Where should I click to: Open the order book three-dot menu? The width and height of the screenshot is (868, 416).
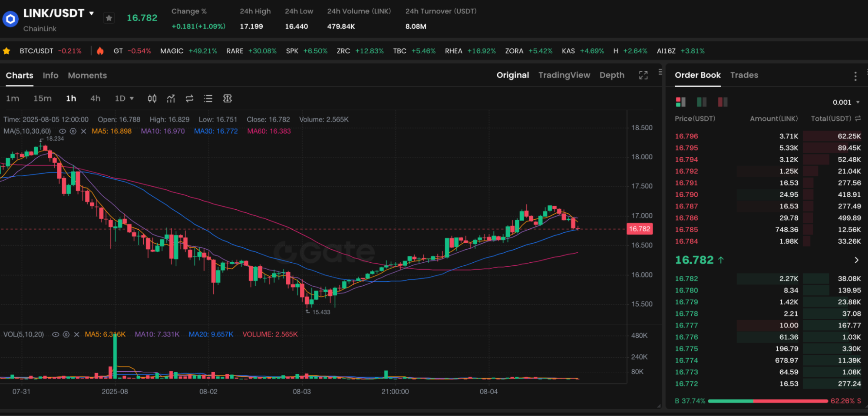[x=855, y=76]
